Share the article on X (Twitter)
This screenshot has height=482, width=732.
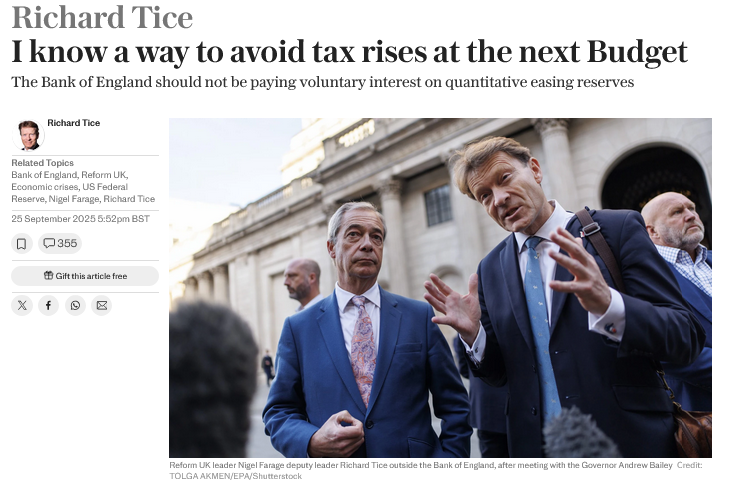click(22, 306)
